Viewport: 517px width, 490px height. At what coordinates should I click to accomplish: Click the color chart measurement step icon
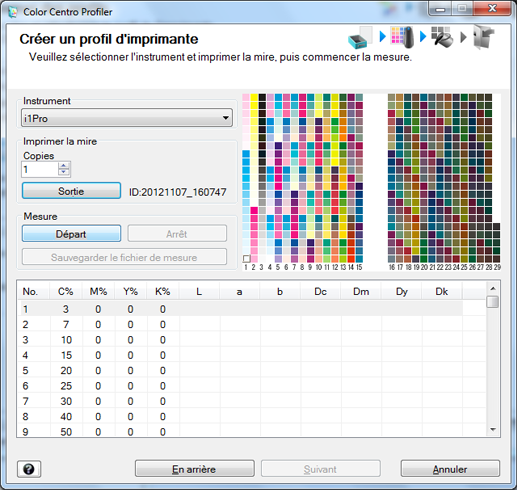[x=402, y=37]
